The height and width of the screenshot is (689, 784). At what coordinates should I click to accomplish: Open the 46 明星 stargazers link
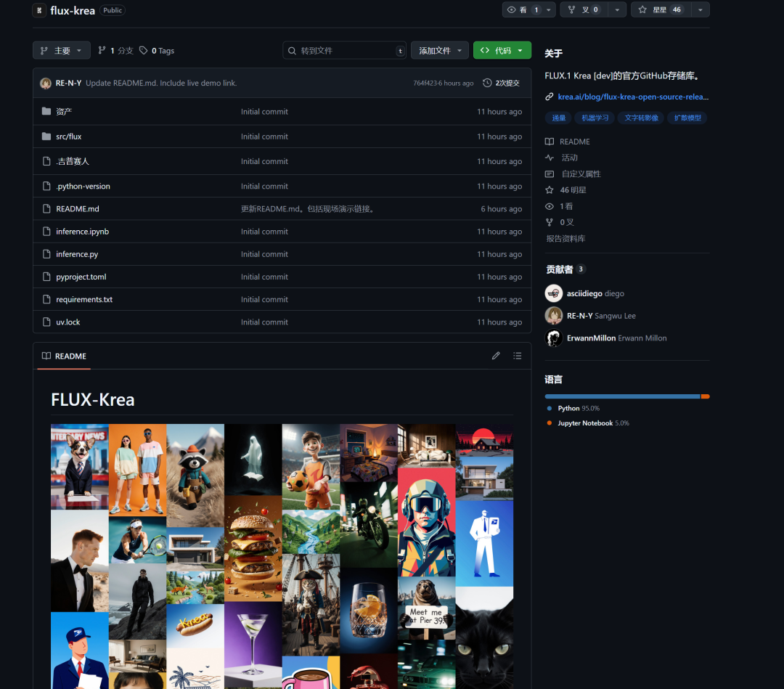573,190
